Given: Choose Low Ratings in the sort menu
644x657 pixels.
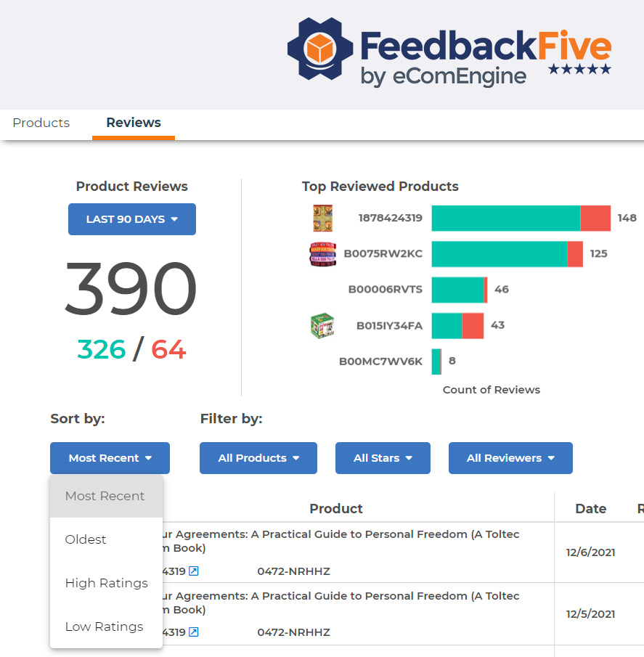Looking at the screenshot, I should [107, 627].
